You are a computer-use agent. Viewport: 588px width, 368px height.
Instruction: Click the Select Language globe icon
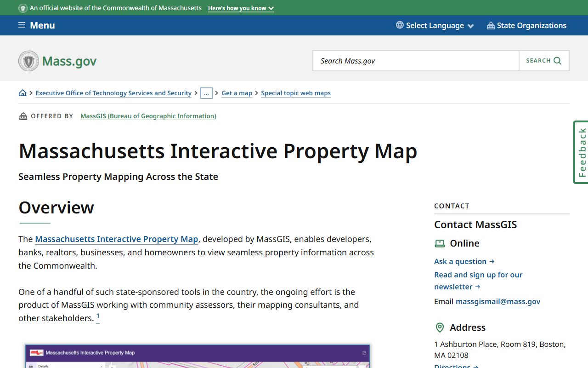[x=400, y=25]
